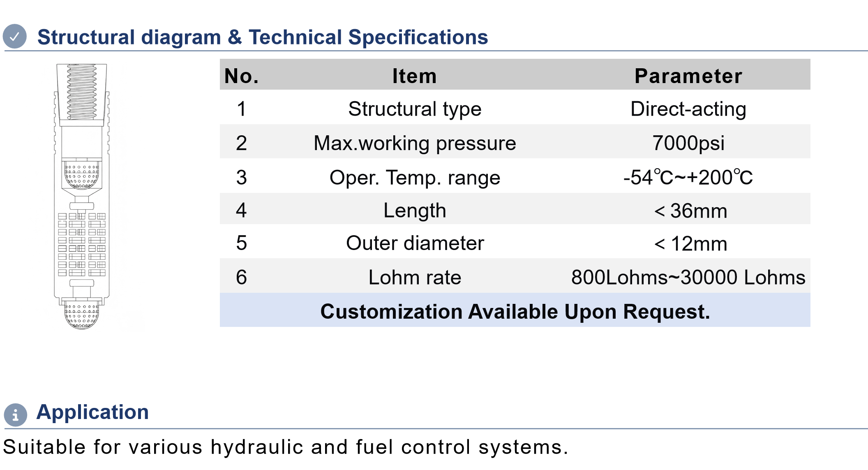Click the -54℃~+200℃ temperature value
The width and height of the screenshot is (868, 470).
(x=688, y=178)
